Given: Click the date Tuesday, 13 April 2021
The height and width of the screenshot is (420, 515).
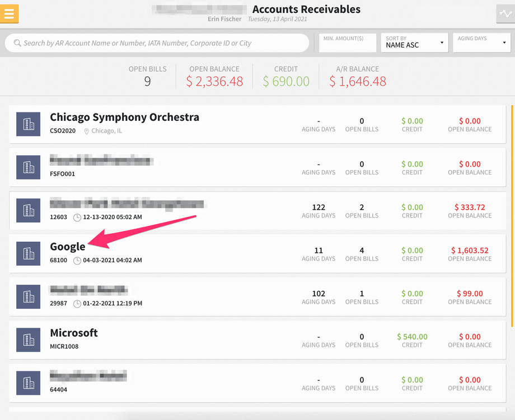Looking at the screenshot, I should point(278,19).
